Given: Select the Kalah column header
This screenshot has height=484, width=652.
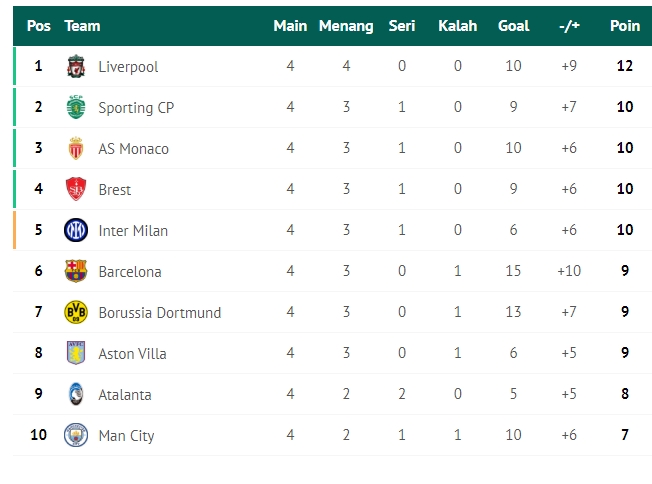Looking at the screenshot, I should [x=457, y=26].
